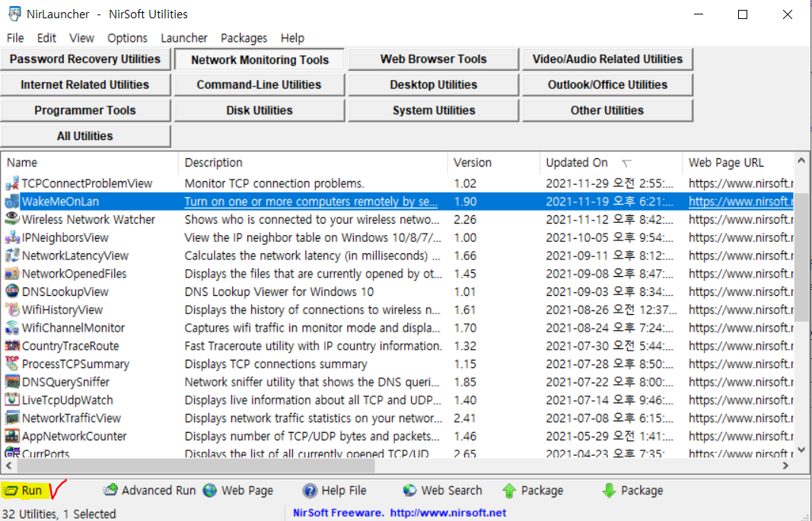Click the 'Fast Traceroute utility' description
Image resolution: width=812 pixels, height=521 pixels.
(314, 346)
